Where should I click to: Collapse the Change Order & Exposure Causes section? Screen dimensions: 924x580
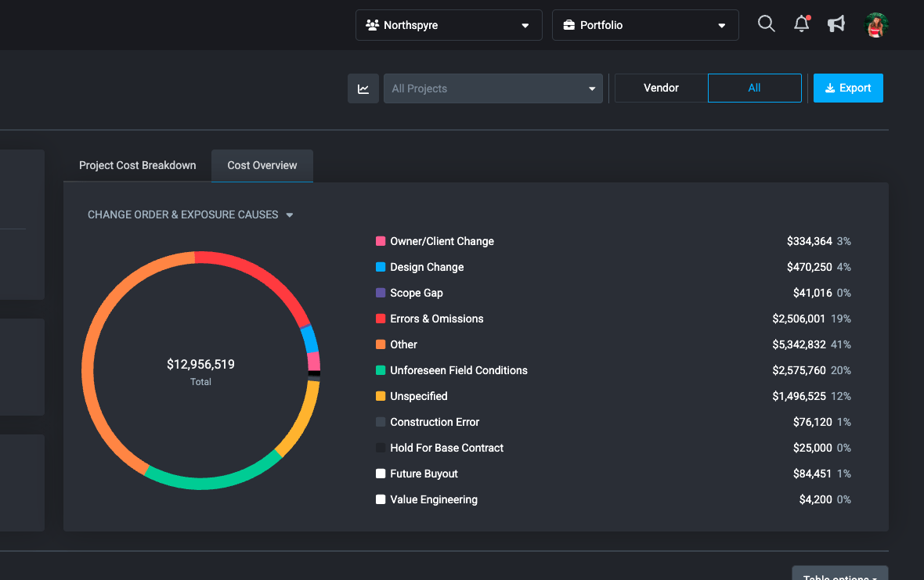[x=289, y=214]
